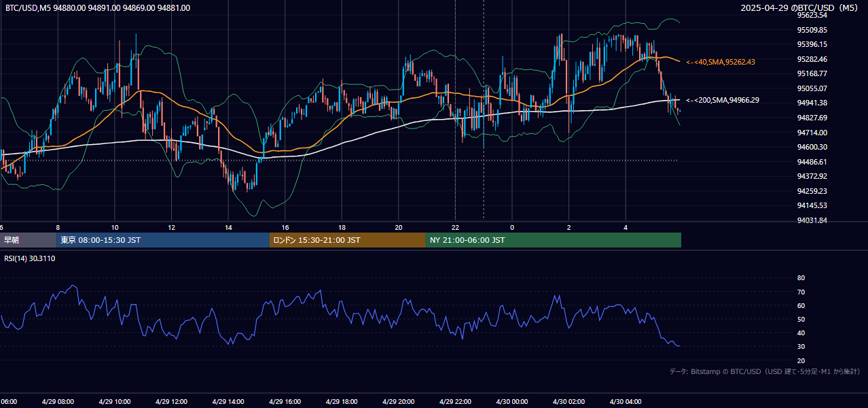This screenshot has width=868, height=408.
Task: Click the bottom date label 4/29 14:00
Action: coord(228,402)
